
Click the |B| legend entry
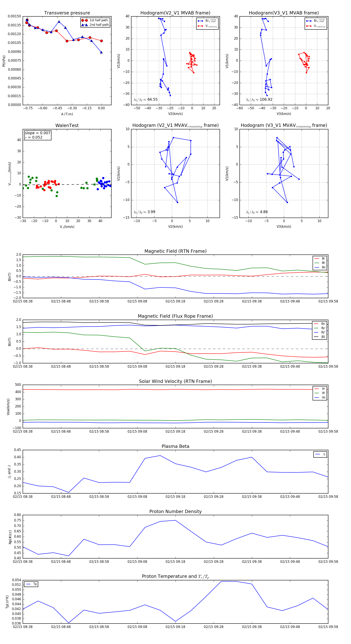320,337
